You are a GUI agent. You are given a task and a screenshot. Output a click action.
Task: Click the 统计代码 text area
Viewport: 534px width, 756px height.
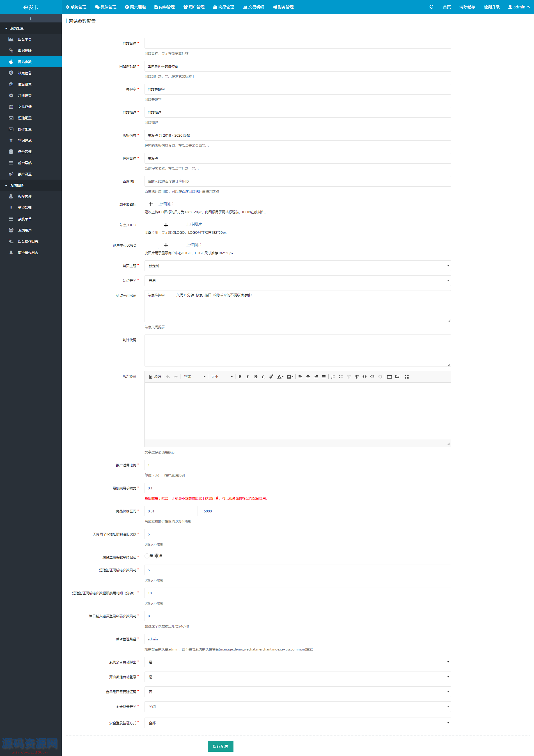click(298, 350)
